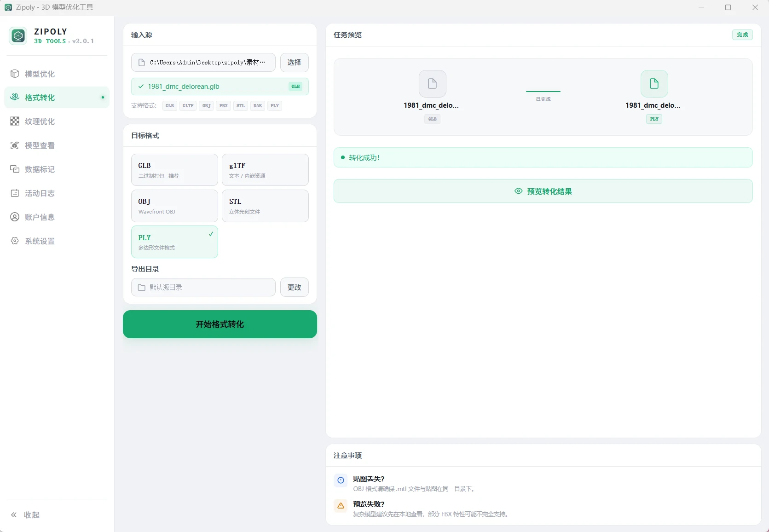
Task: Click the double-chevron collapse icon beside 收起
Action: tap(14, 515)
